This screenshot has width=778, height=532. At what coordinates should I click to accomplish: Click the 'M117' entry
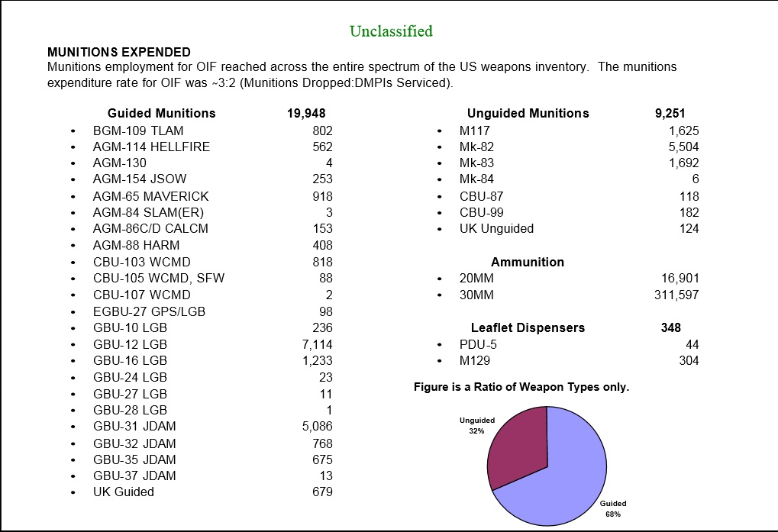(x=474, y=131)
